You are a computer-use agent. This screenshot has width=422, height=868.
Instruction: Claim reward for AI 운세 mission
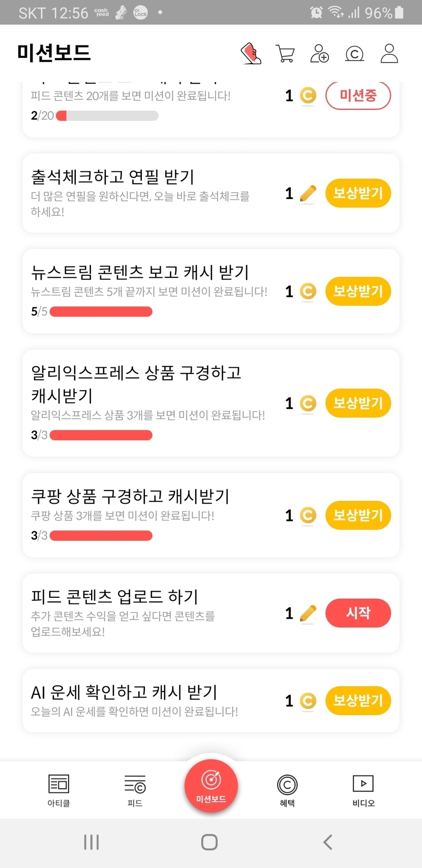click(358, 701)
